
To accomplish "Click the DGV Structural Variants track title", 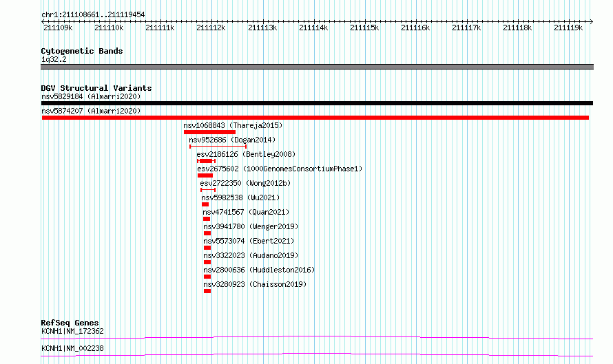I will point(96,88).
